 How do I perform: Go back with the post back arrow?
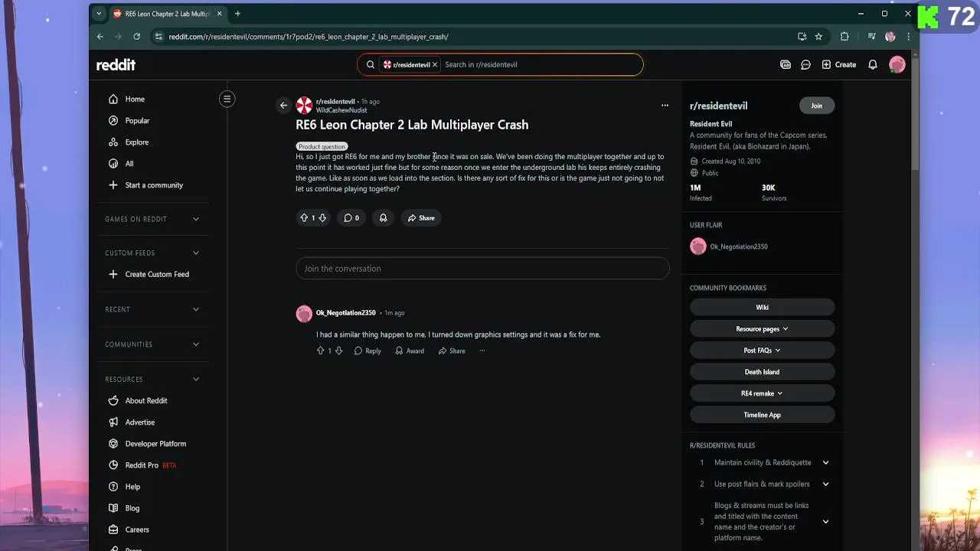click(283, 106)
